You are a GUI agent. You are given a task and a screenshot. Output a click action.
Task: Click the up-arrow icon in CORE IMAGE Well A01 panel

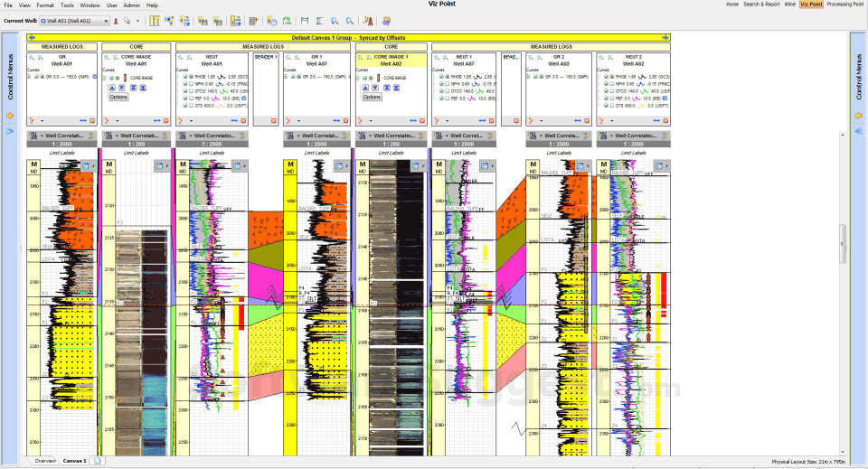[x=112, y=88]
